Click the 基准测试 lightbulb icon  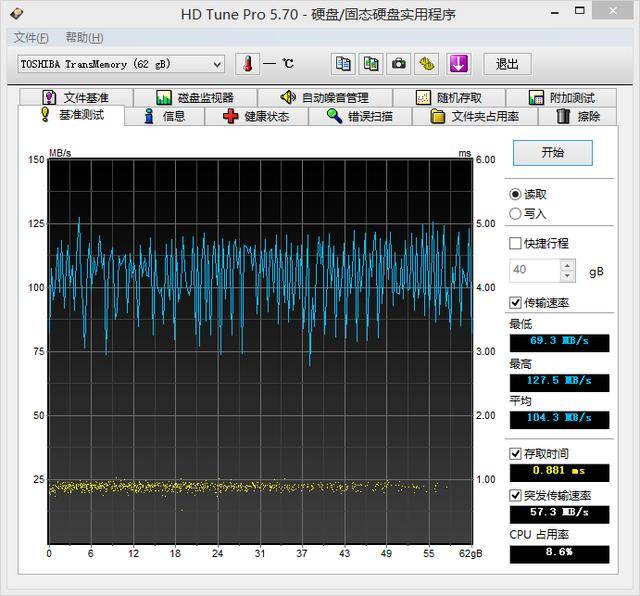(45, 115)
